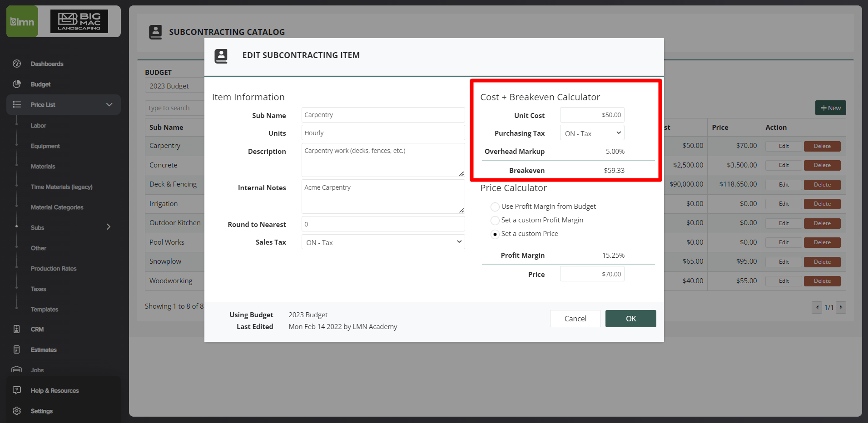The width and height of the screenshot is (868, 423).
Task: Delete the Woodworking row
Action: click(822, 281)
